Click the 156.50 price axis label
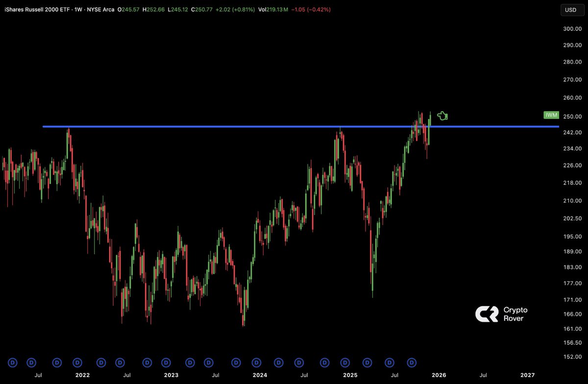Image resolution: width=588 pixels, height=384 pixels. [572, 343]
